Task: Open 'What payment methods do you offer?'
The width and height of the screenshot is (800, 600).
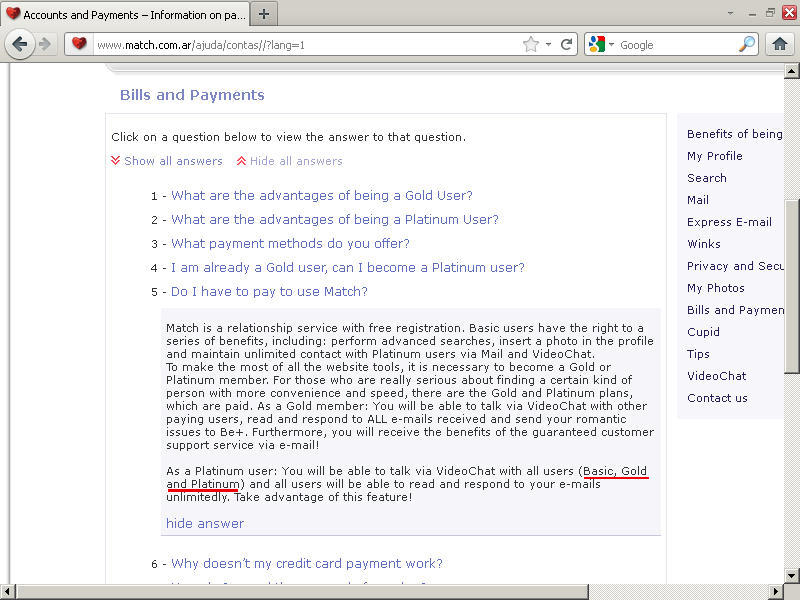Action: click(x=290, y=243)
